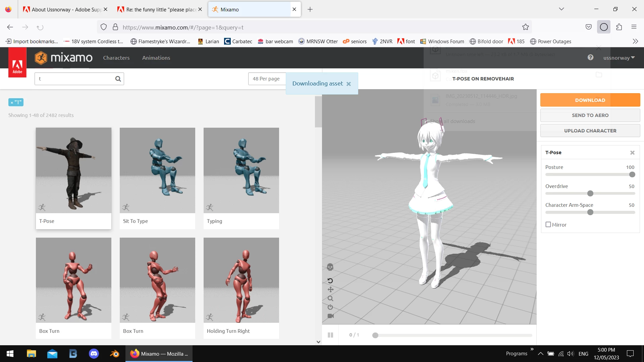The height and width of the screenshot is (362, 644).
Task: Open the 48 Per page dropdown
Action: tap(266, 79)
